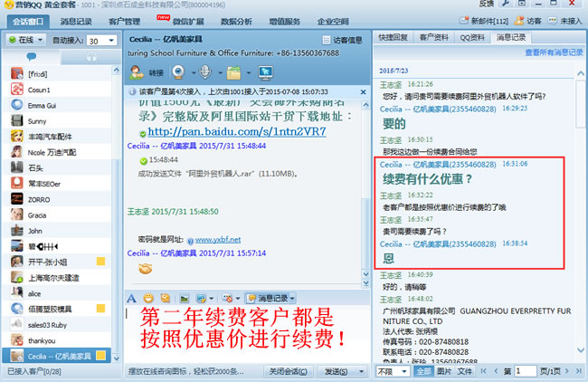Viewport: 588px width, 382px height.
Task: Open 企业空间 tab
Action: [333, 22]
